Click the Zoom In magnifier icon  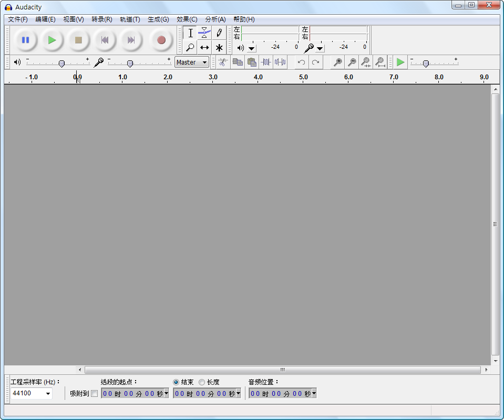338,62
